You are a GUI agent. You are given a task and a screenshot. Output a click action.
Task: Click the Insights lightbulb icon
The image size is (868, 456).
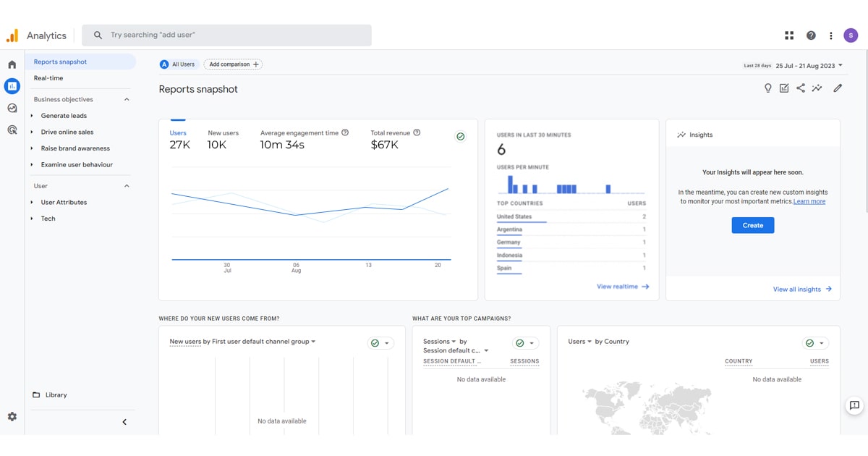coord(768,88)
